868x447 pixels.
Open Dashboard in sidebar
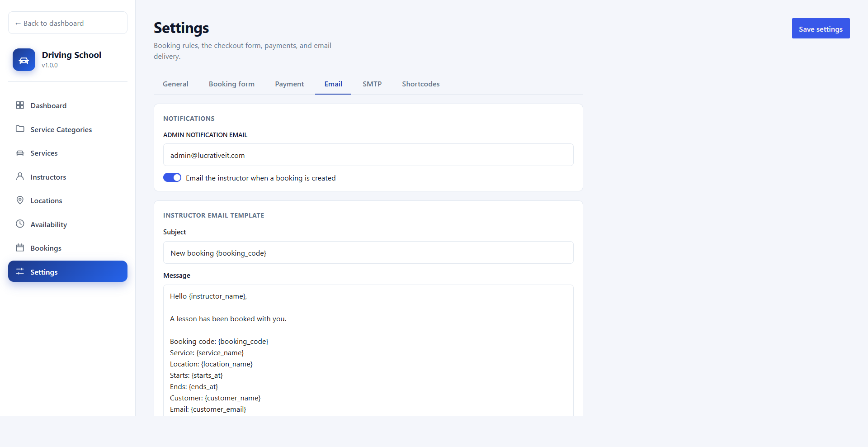click(68, 105)
